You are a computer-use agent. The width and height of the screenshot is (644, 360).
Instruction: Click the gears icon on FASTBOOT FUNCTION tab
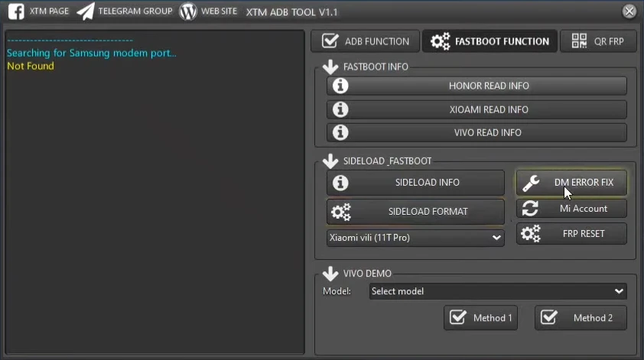441,41
